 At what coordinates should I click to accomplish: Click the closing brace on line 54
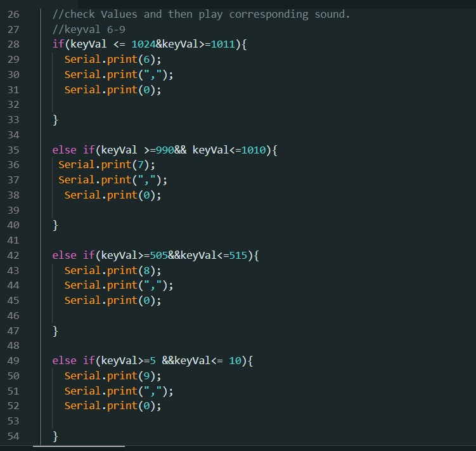coord(55,436)
